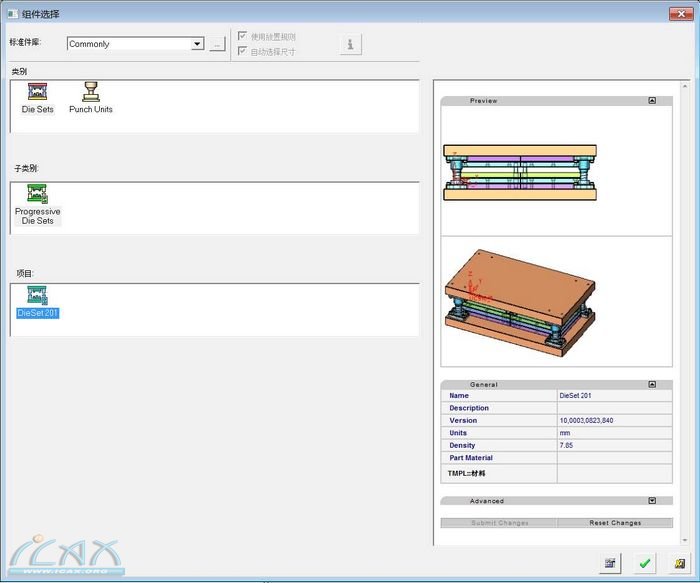Screen dimensions: 700x583
Task: Click the isometric die set preview image
Action: 520,303
